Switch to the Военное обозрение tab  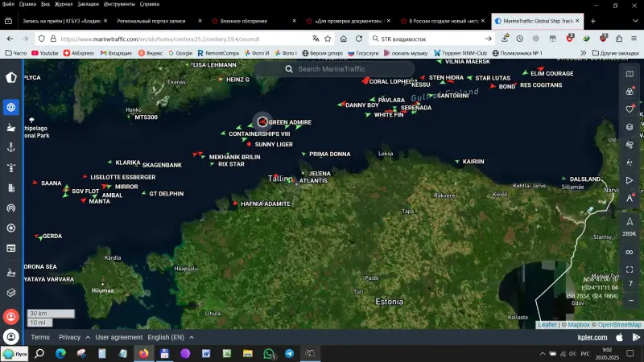pos(252,21)
